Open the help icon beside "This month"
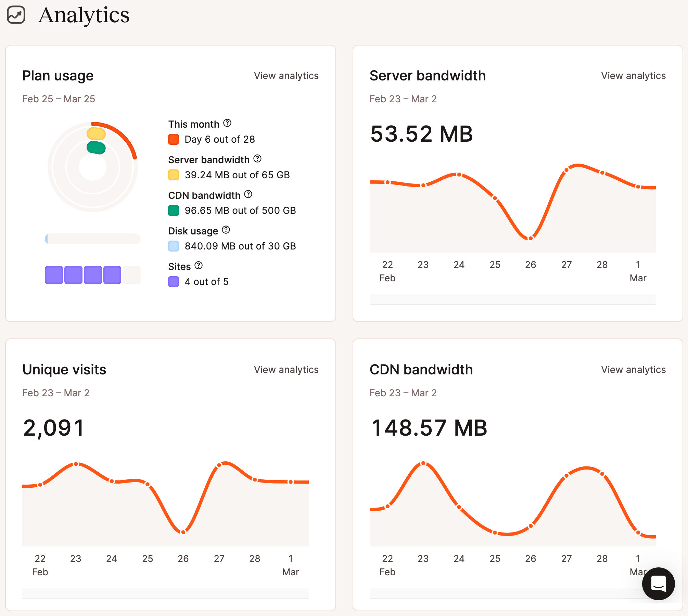 [228, 123]
